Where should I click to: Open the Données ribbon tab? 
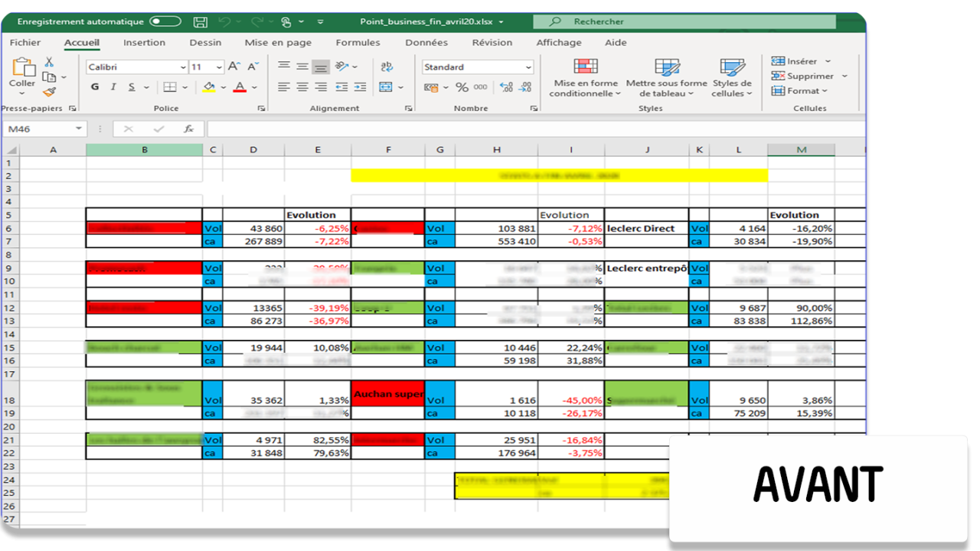pos(426,43)
